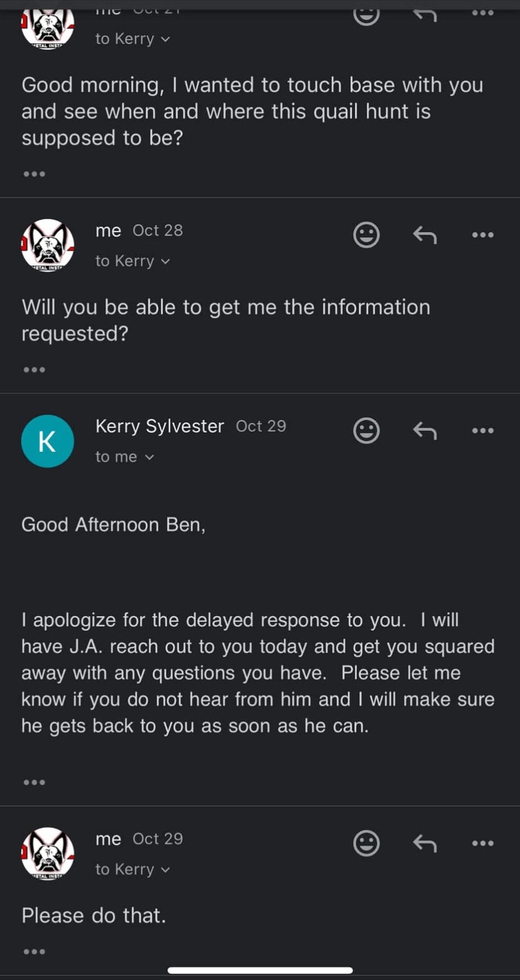This screenshot has height=980, width=520.
Task: Tap the home indicator bar
Action: click(x=260, y=970)
